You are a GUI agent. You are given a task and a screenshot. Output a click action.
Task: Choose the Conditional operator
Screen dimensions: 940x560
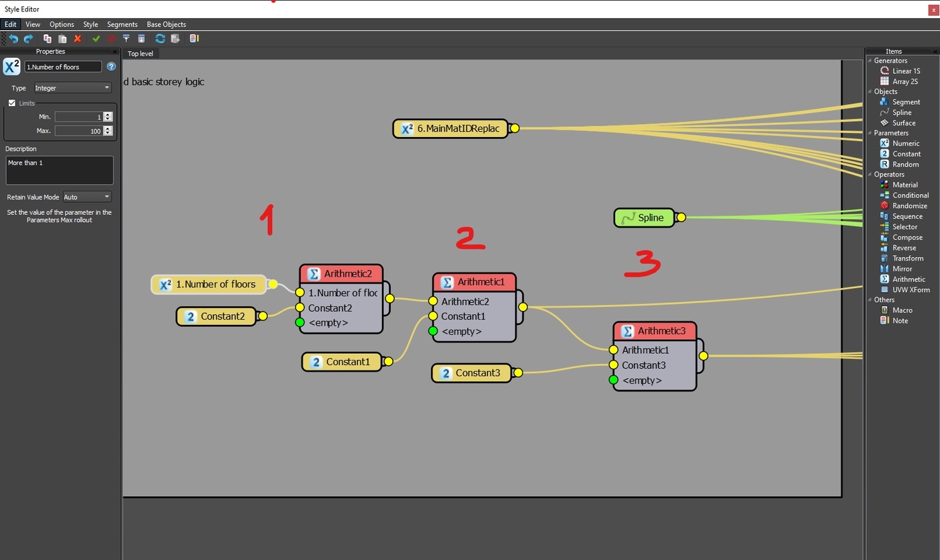coord(904,195)
